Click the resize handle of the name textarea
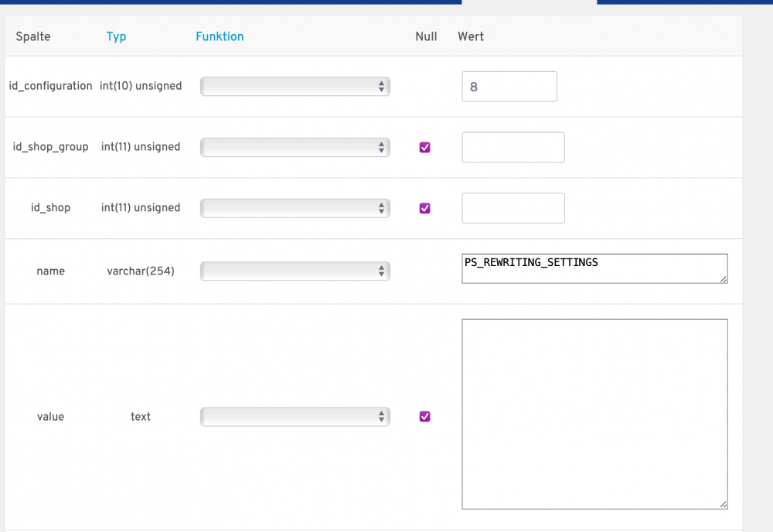The height and width of the screenshot is (532, 773). click(x=724, y=279)
